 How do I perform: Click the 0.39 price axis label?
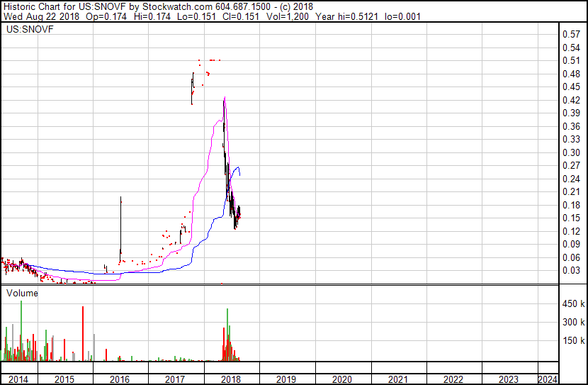572,113
